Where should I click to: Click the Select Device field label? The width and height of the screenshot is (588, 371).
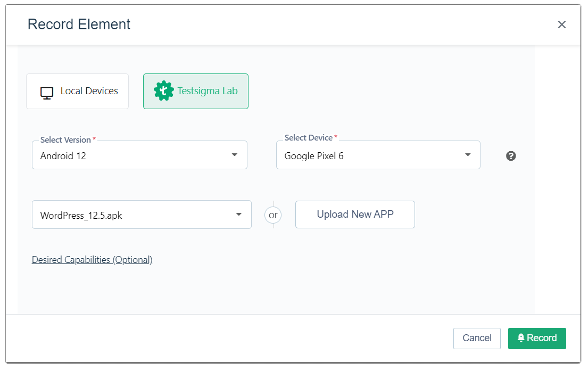tap(309, 138)
